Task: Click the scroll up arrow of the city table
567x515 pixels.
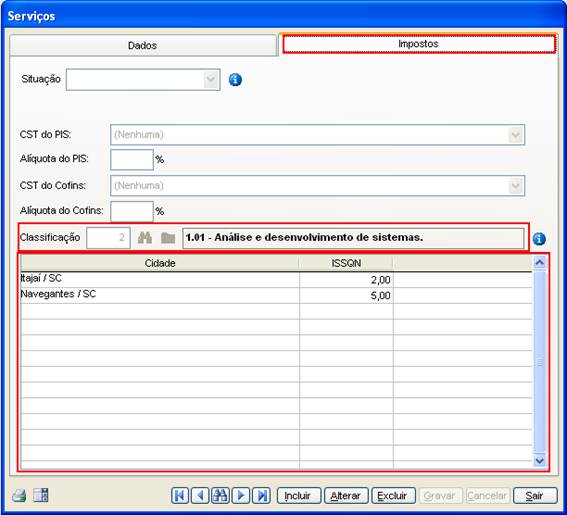Action: [540, 263]
